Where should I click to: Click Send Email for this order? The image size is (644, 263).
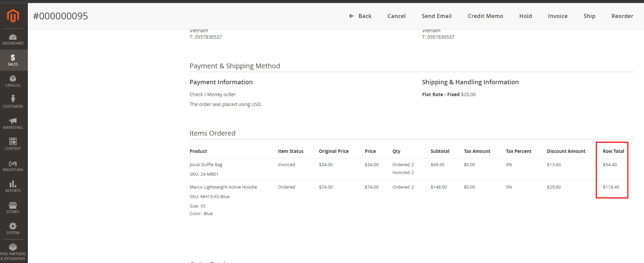436,16
